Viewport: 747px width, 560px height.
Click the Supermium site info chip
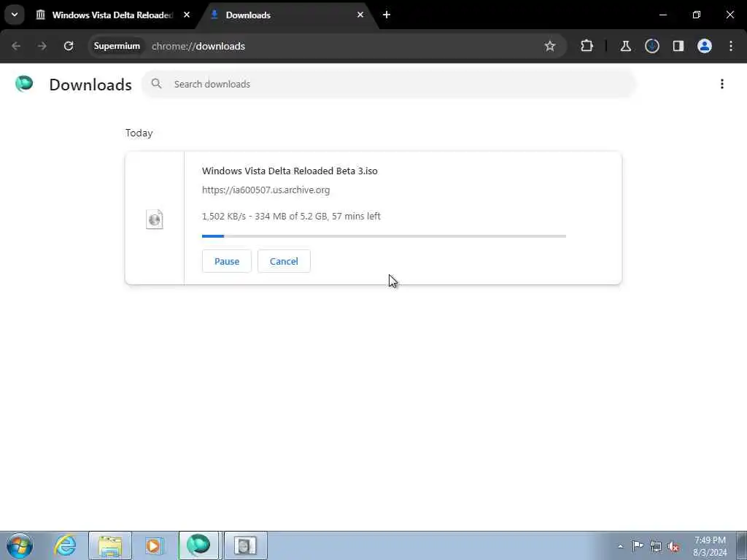[x=117, y=46]
